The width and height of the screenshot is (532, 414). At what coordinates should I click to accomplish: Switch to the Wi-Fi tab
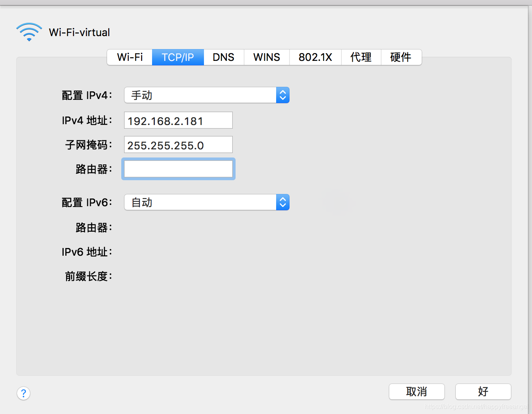pos(130,57)
